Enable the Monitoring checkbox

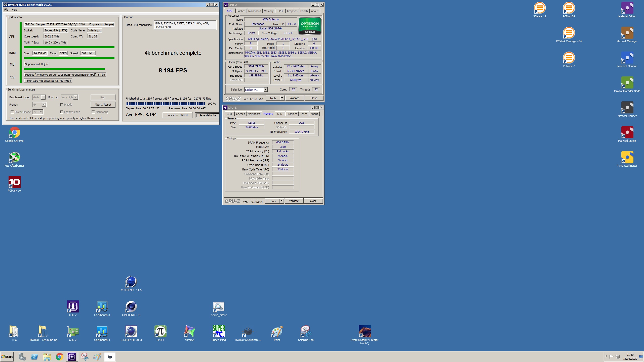tap(93, 112)
